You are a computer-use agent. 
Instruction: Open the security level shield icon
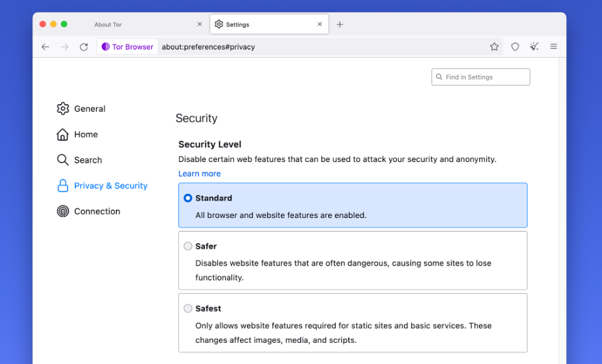[x=515, y=46]
